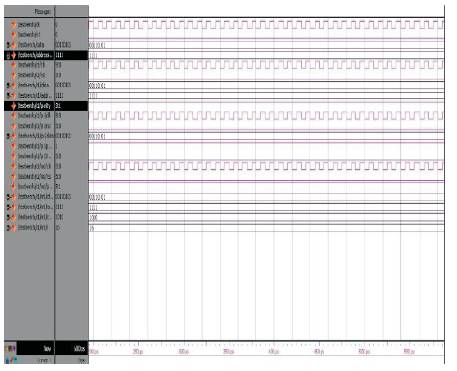Click the cursor lock icon beside Now

pyautogui.click(x=11, y=349)
